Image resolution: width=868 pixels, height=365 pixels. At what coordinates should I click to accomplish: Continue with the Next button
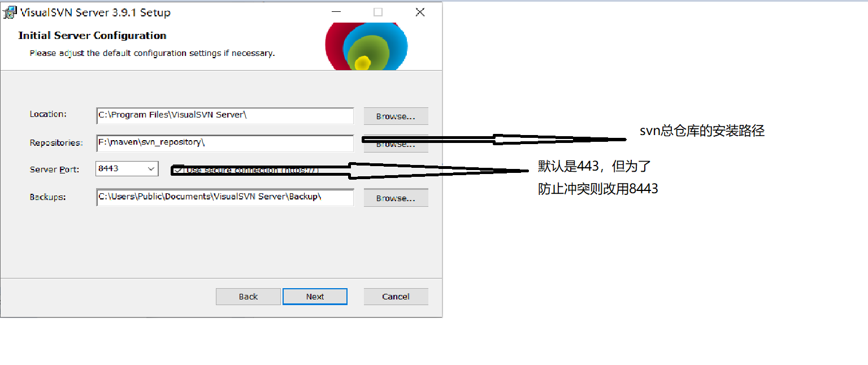[315, 297]
